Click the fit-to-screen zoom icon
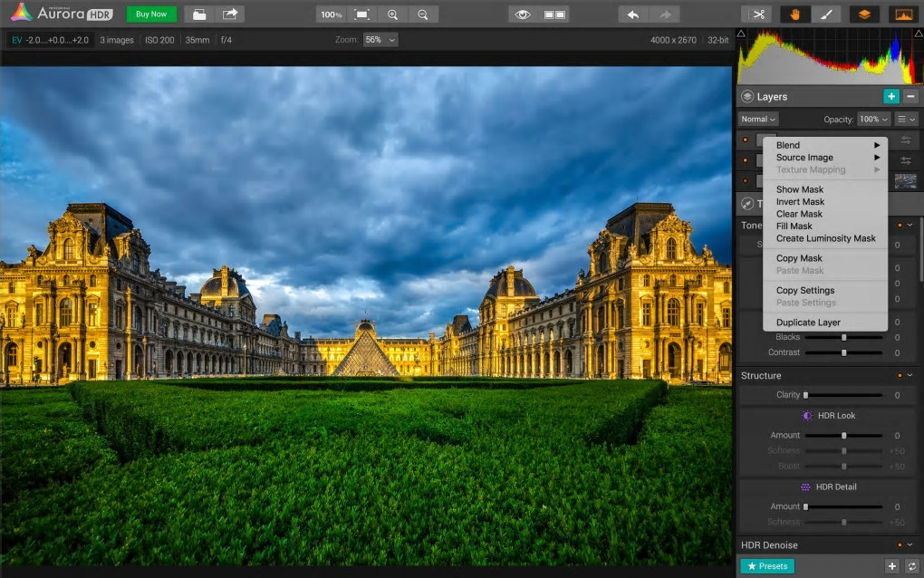 point(361,14)
